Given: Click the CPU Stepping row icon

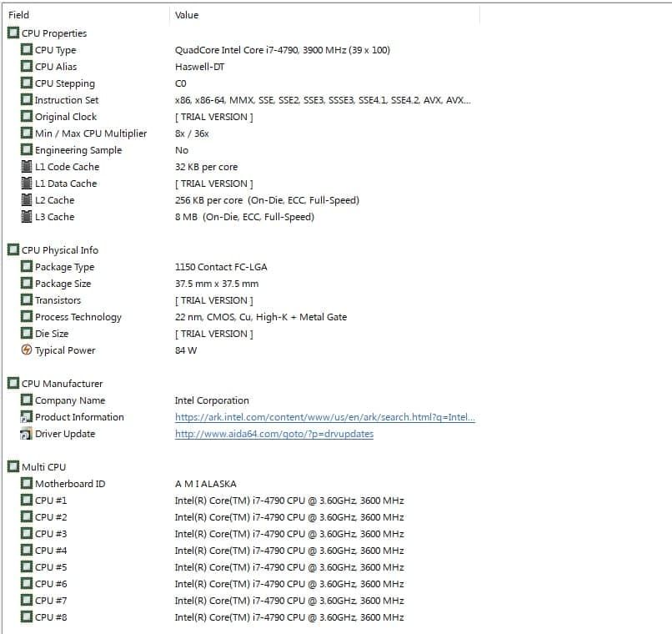Looking at the screenshot, I should 27,83.
